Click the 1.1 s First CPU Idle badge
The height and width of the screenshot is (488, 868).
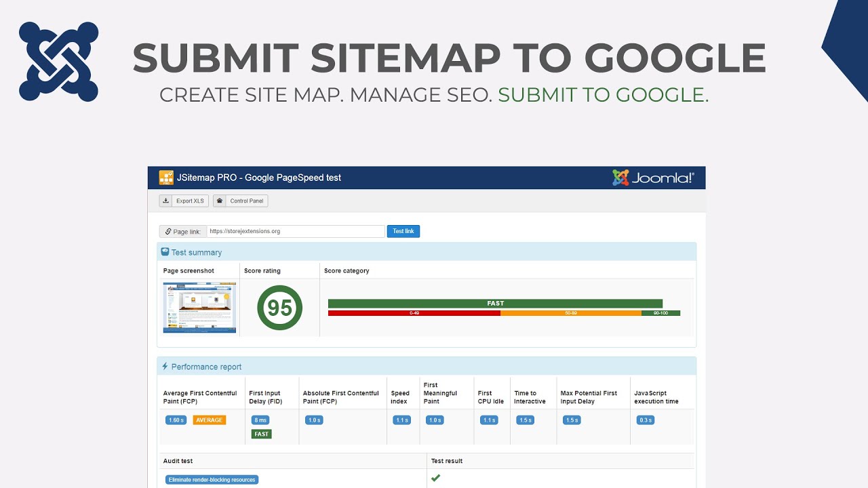pos(489,420)
